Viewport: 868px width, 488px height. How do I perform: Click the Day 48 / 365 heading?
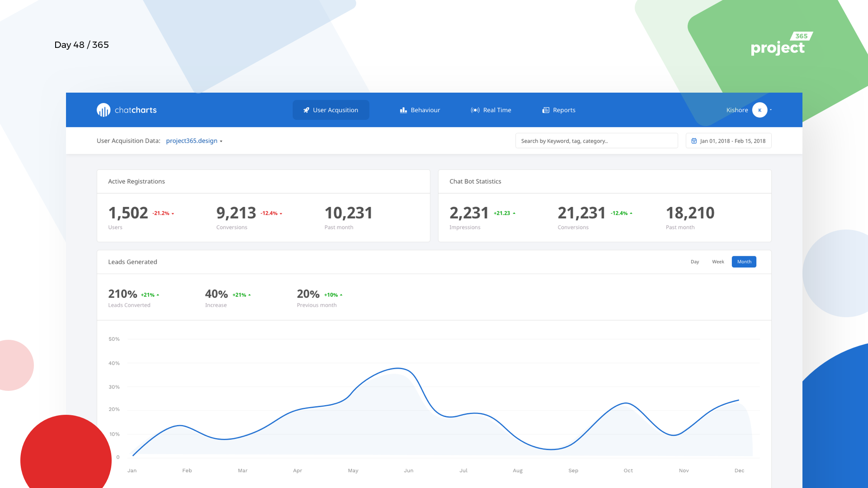[x=81, y=45]
